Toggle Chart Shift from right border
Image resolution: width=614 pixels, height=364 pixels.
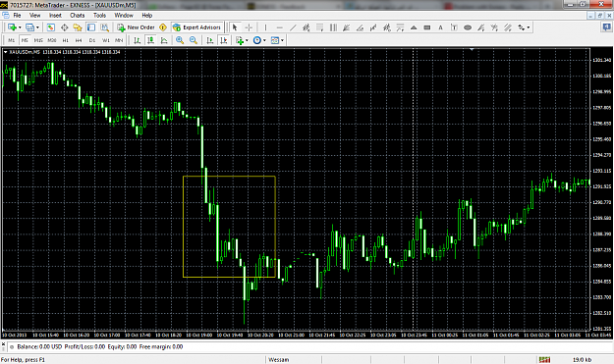click(224, 40)
